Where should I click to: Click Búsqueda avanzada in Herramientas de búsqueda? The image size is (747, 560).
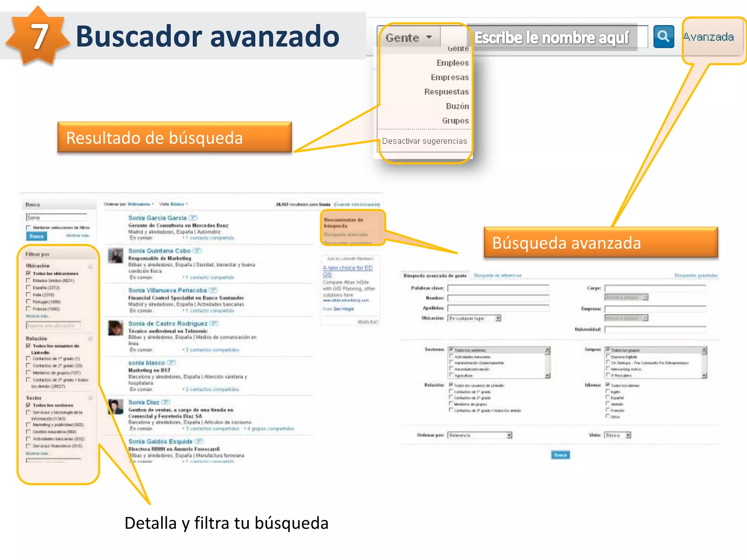[346, 234]
